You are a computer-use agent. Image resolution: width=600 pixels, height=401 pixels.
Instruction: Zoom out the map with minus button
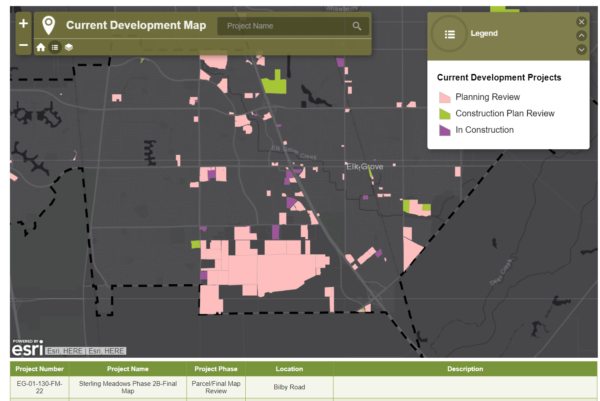(x=23, y=45)
